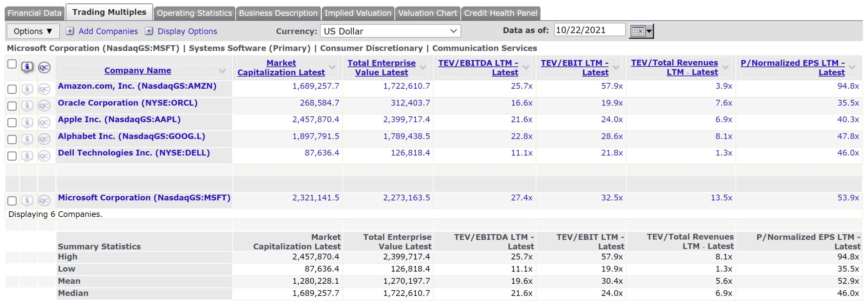Screen dimensions: 868x305
Task: Click the info icon for Oracle Corporation row
Action: [x=27, y=106]
